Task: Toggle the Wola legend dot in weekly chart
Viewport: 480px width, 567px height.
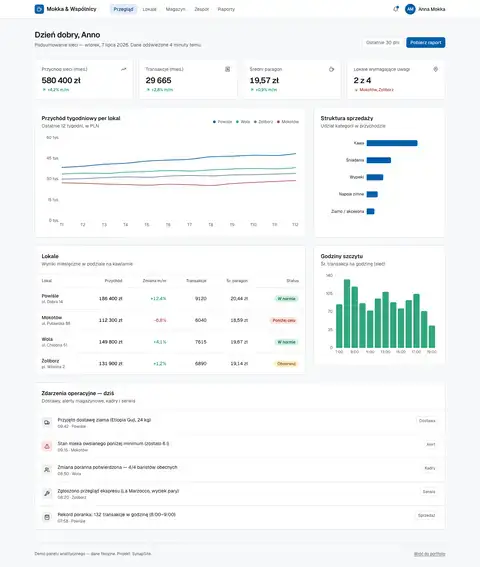Action: click(238, 122)
